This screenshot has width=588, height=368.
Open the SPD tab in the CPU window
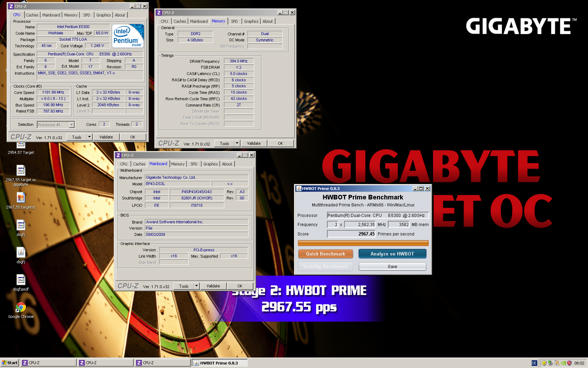87,15
